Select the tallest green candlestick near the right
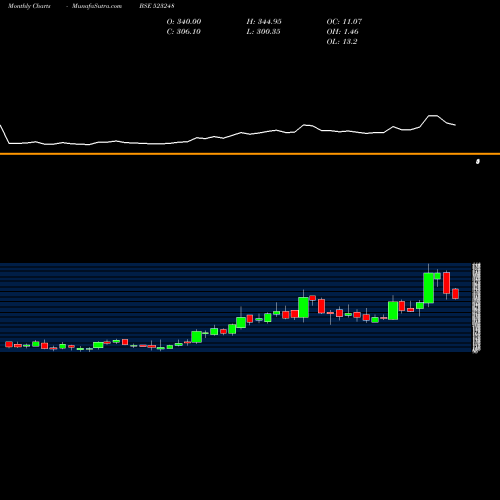Image resolution: width=500 pixels, height=500 pixels. point(428,288)
